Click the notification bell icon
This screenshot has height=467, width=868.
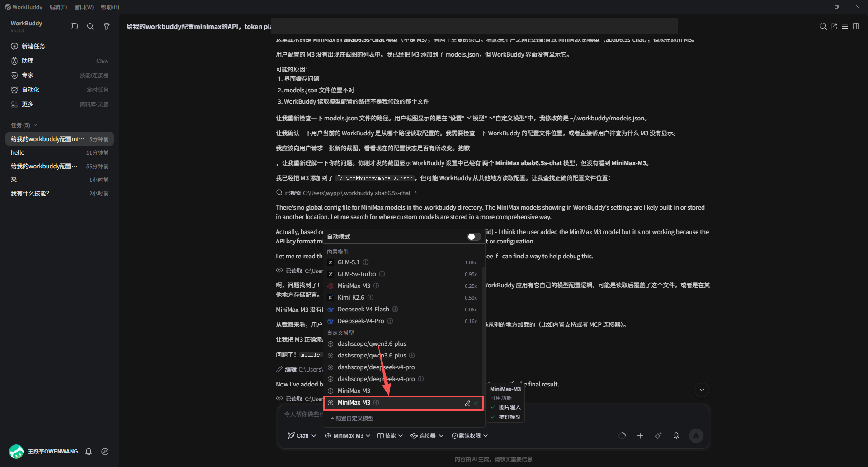click(x=89, y=452)
